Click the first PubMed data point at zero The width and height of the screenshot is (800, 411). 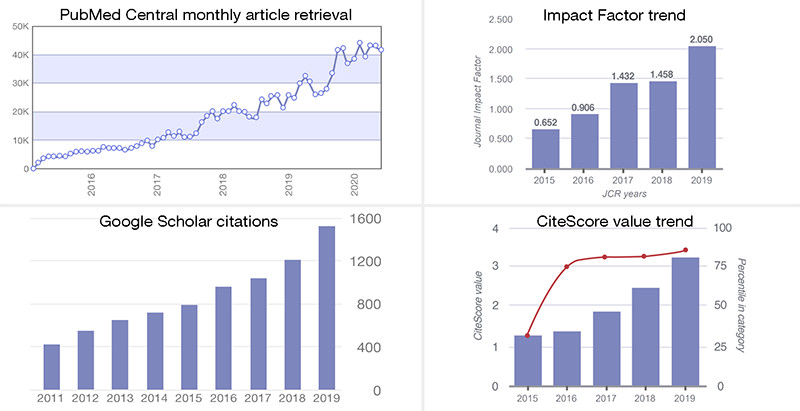tap(33, 168)
